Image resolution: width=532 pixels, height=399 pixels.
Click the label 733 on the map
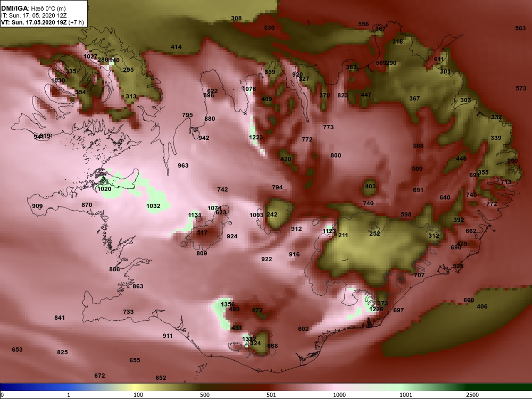[x=128, y=312]
